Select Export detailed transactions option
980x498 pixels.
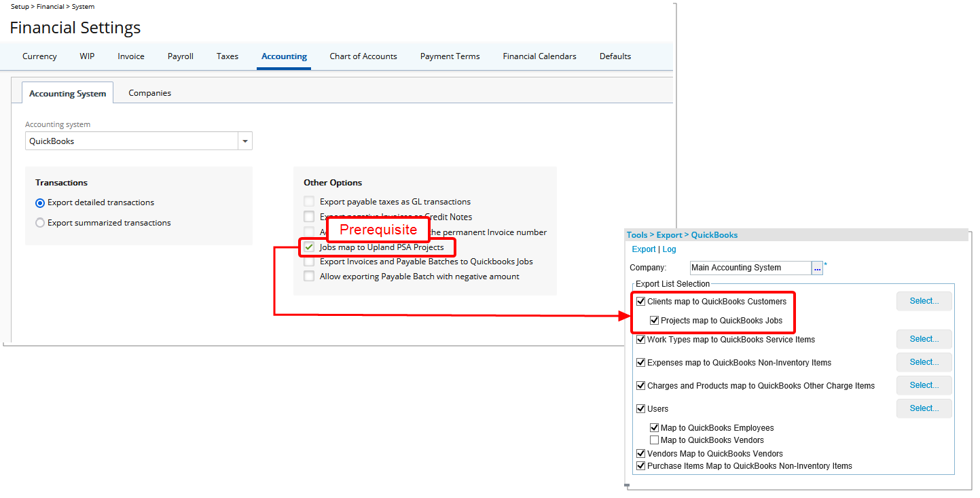pos(40,202)
